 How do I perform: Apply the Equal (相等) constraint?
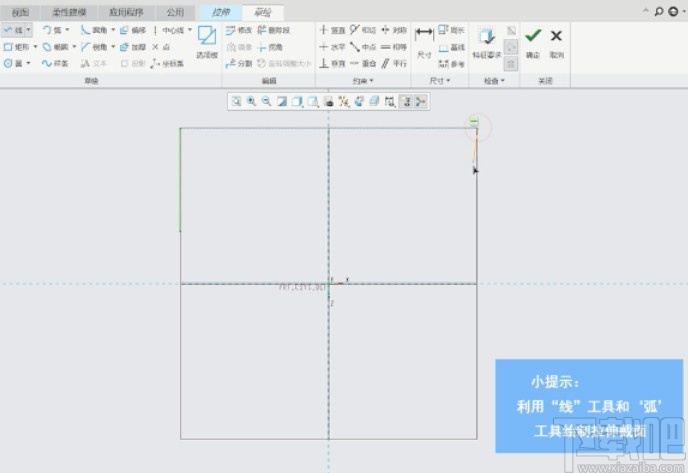(394, 47)
